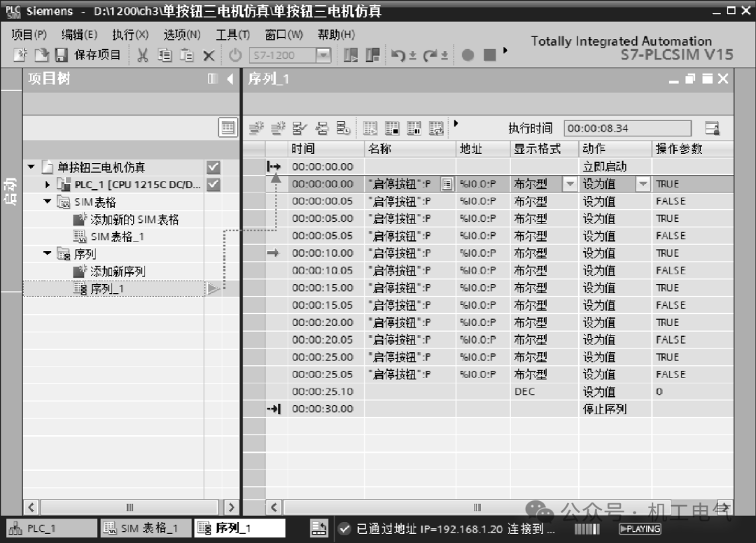This screenshot has height=543, width=756.
Task: Switch to the 序列_1 bottom tab
Action: point(239,528)
